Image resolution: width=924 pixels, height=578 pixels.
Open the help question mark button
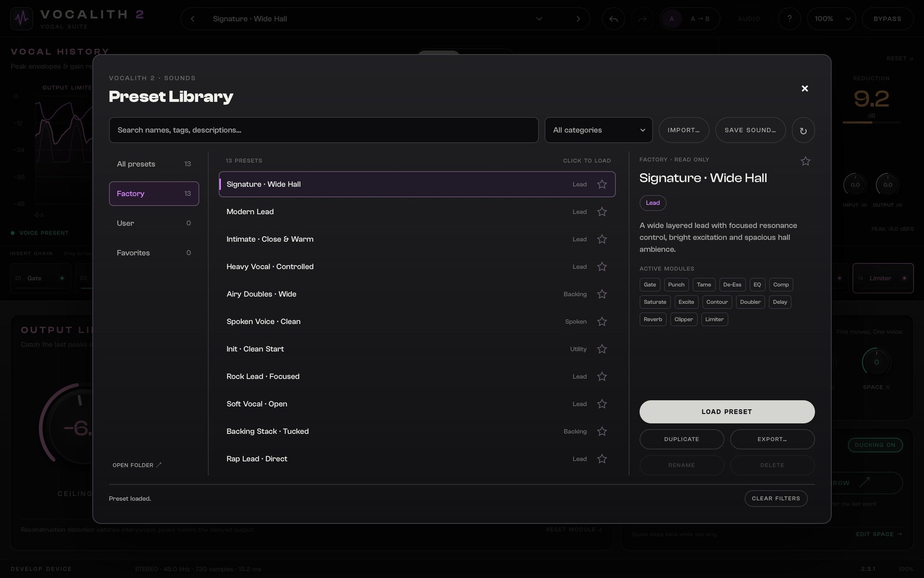[x=790, y=19]
